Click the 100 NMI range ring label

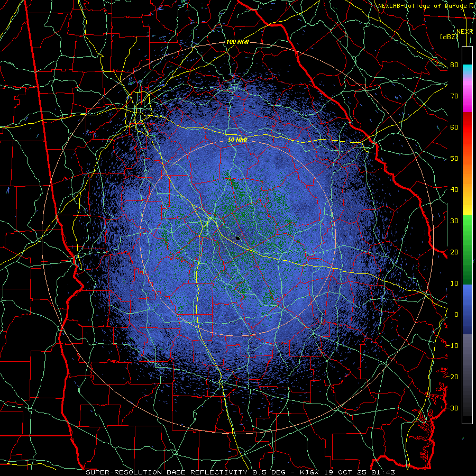pyautogui.click(x=237, y=42)
